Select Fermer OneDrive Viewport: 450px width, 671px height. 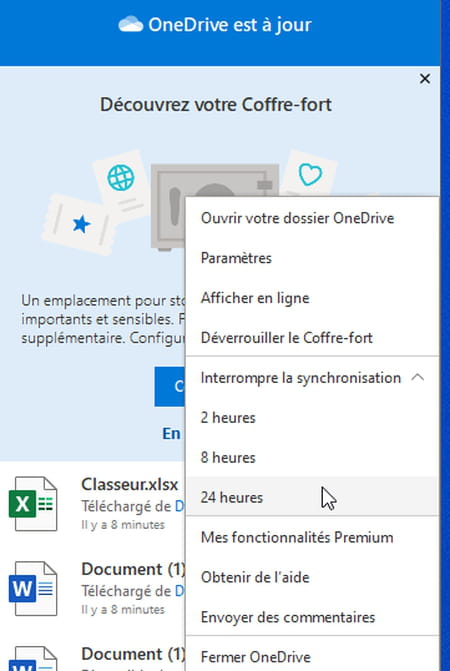tap(313, 657)
